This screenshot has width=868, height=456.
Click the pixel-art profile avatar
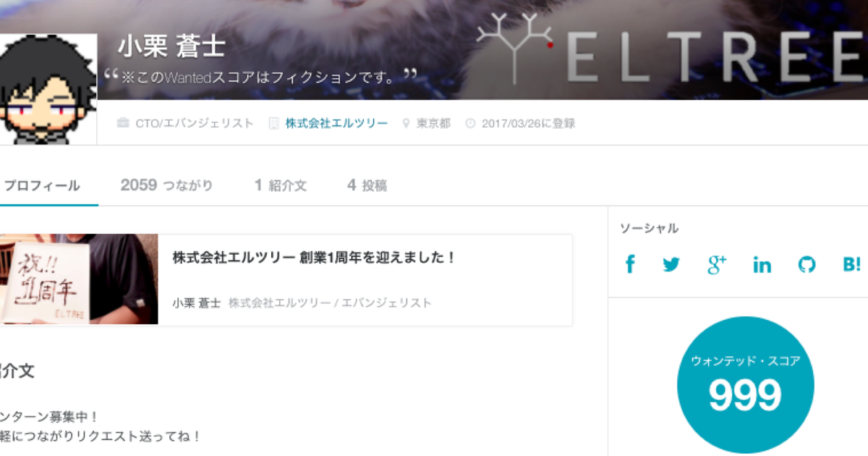point(48,88)
